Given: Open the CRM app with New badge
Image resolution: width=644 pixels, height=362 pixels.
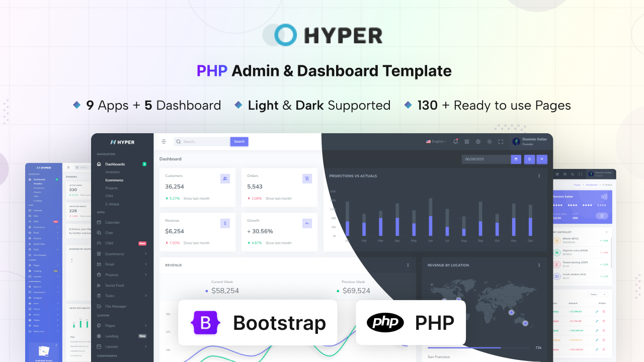Looking at the screenshot, I should 122,243.
